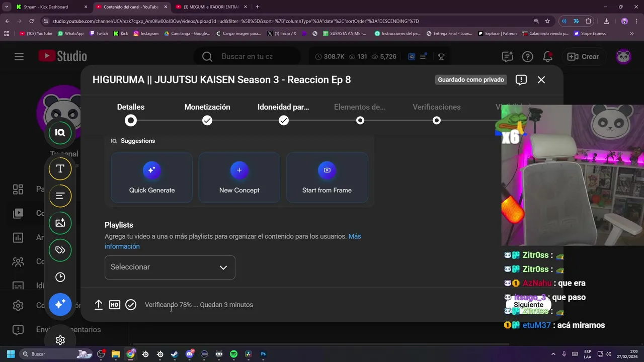This screenshot has height=362, width=644.
Task: Click the Siguiente button
Action: (528, 305)
